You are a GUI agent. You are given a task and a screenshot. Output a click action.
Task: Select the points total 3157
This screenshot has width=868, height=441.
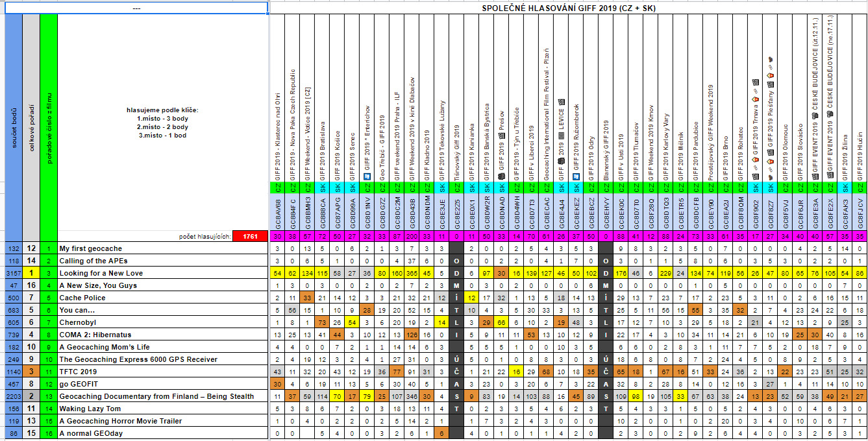click(13, 273)
